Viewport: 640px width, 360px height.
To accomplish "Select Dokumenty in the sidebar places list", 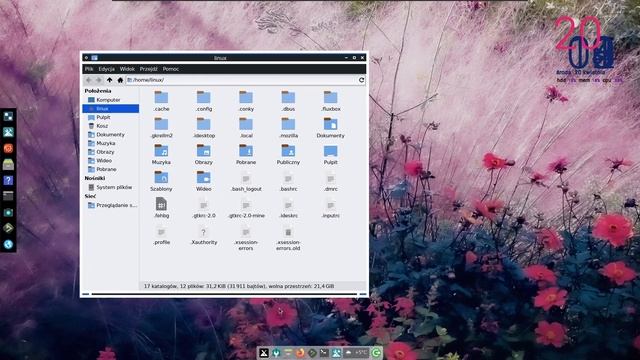I will coord(111,134).
